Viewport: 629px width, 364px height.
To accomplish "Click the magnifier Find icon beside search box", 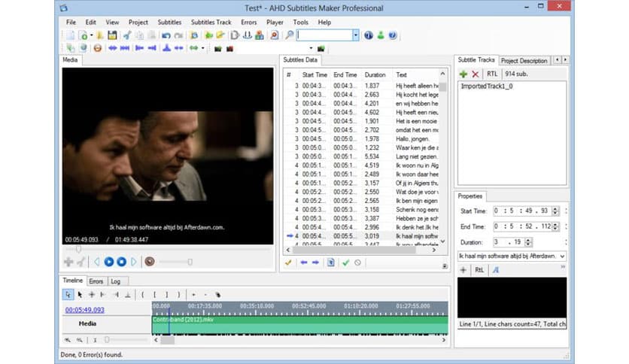I will tap(289, 35).
